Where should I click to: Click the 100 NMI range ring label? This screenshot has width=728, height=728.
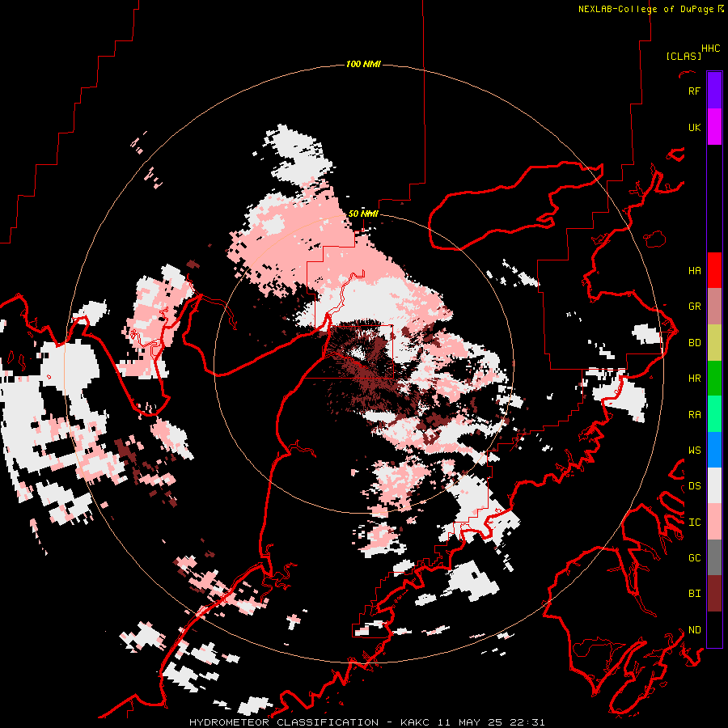tap(363, 64)
